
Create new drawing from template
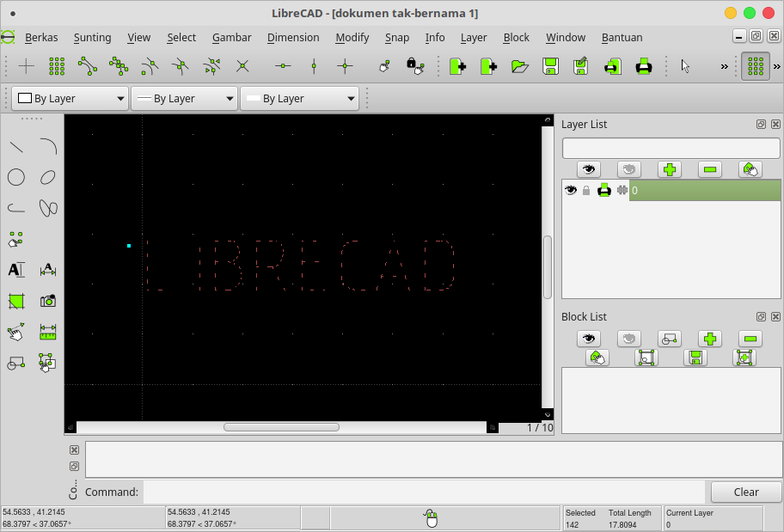click(x=488, y=66)
